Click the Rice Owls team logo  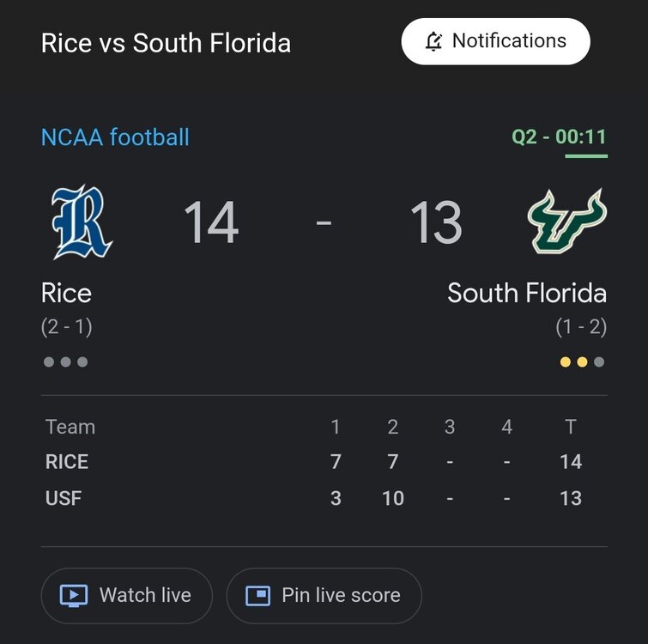coord(82,223)
